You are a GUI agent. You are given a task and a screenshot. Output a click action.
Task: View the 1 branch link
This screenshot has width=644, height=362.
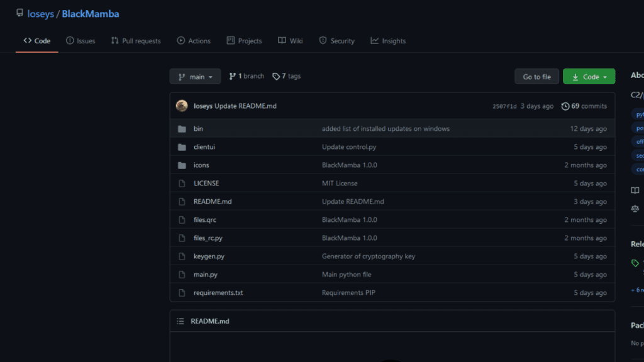[247, 76]
